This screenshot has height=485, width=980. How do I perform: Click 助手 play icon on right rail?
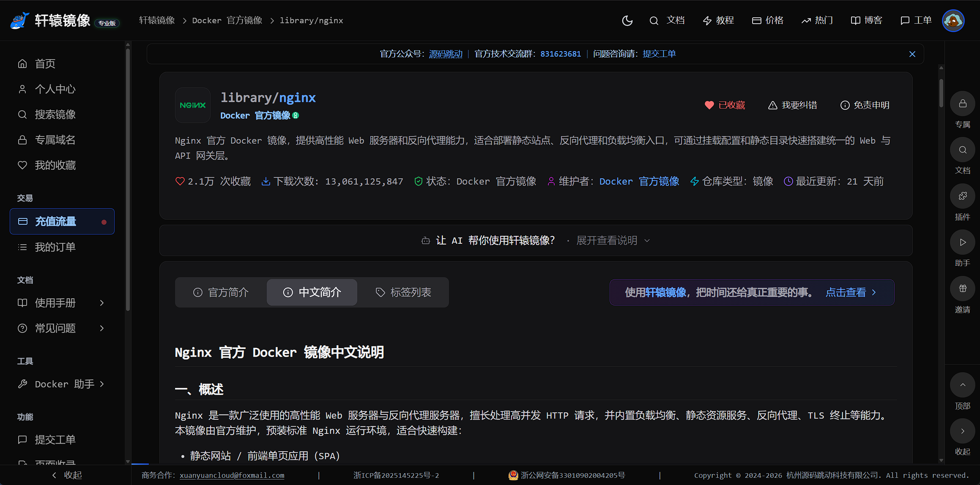pyautogui.click(x=963, y=242)
